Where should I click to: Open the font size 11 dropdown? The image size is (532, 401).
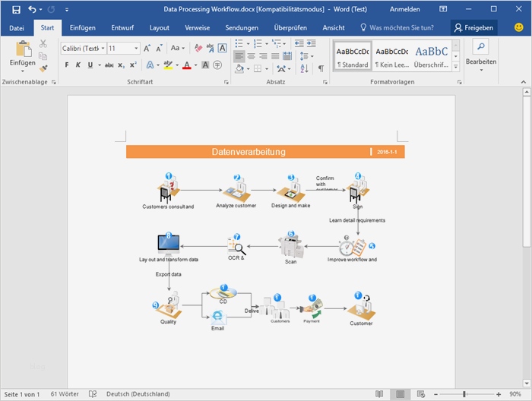point(135,48)
